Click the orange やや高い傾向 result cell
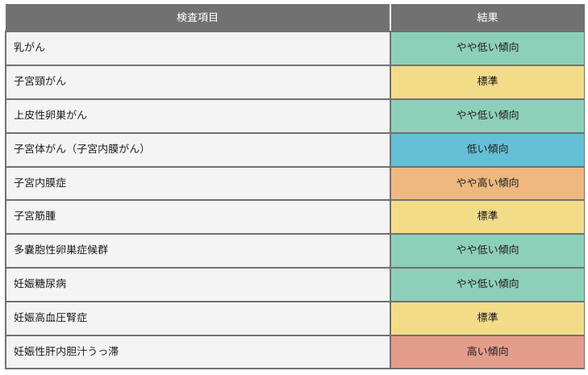Image resolution: width=588 pixels, height=375 pixels. click(487, 183)
